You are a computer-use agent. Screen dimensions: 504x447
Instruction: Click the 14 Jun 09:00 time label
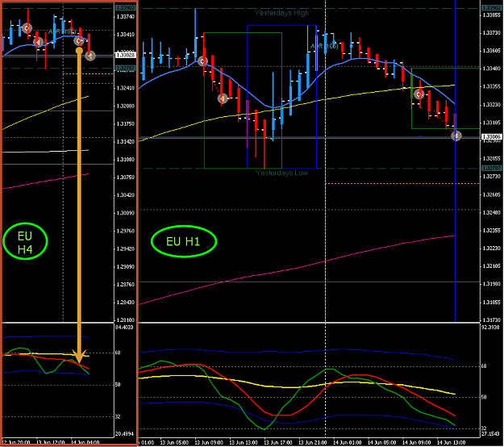(417, 443)
